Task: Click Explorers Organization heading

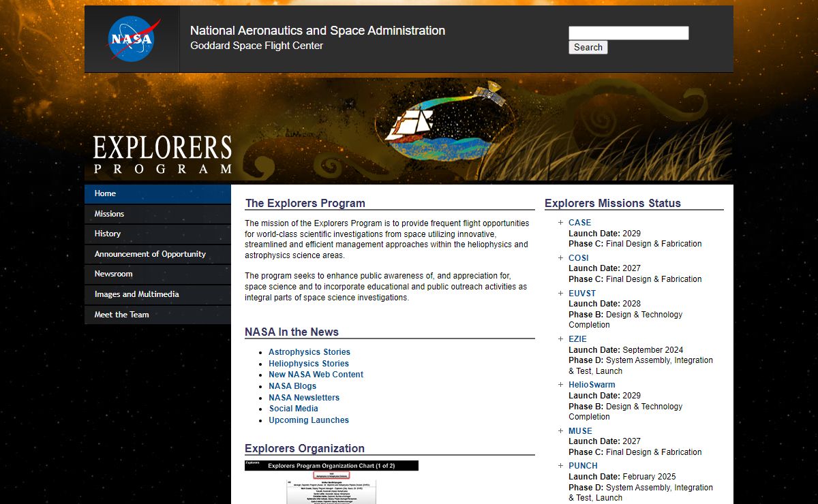Action: (x=305, y=449)
